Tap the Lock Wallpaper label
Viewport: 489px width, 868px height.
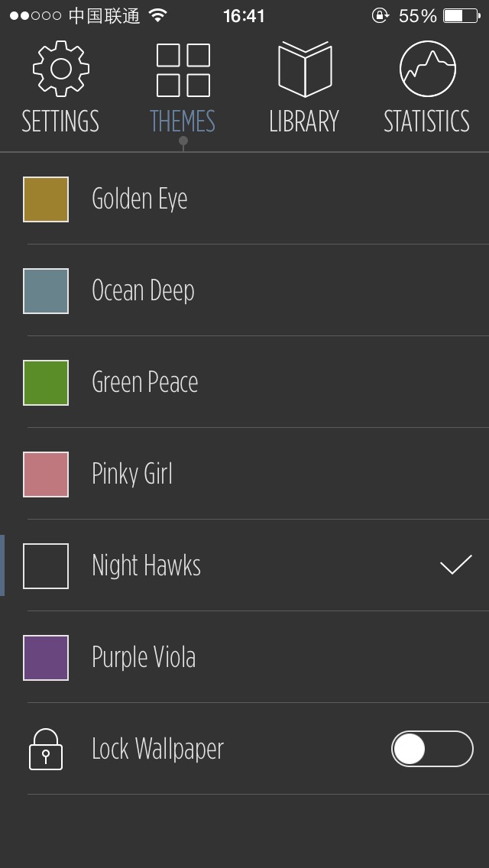click(x=158, y=749)
